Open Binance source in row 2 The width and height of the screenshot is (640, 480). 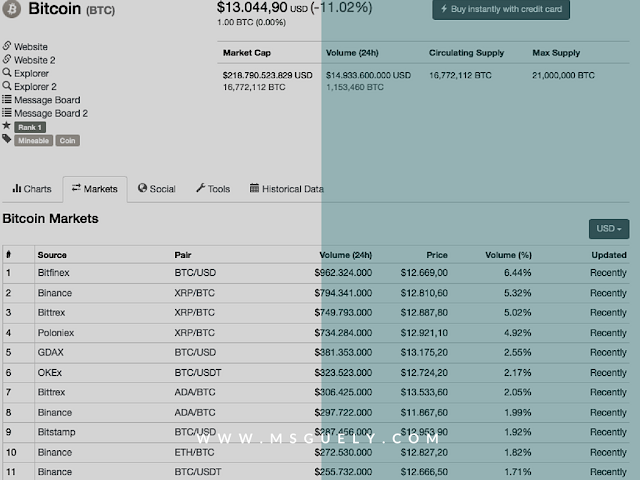coord(55,293)
